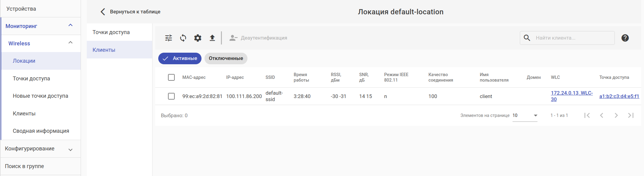Open Поиск в группе menu item
The height and width of the screenshot is (176, 644).
point(40,166)
